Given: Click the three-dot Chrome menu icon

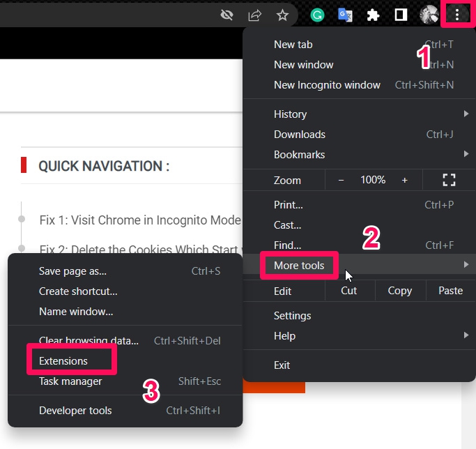Looking at the screenshot, I should pos(457,14).
